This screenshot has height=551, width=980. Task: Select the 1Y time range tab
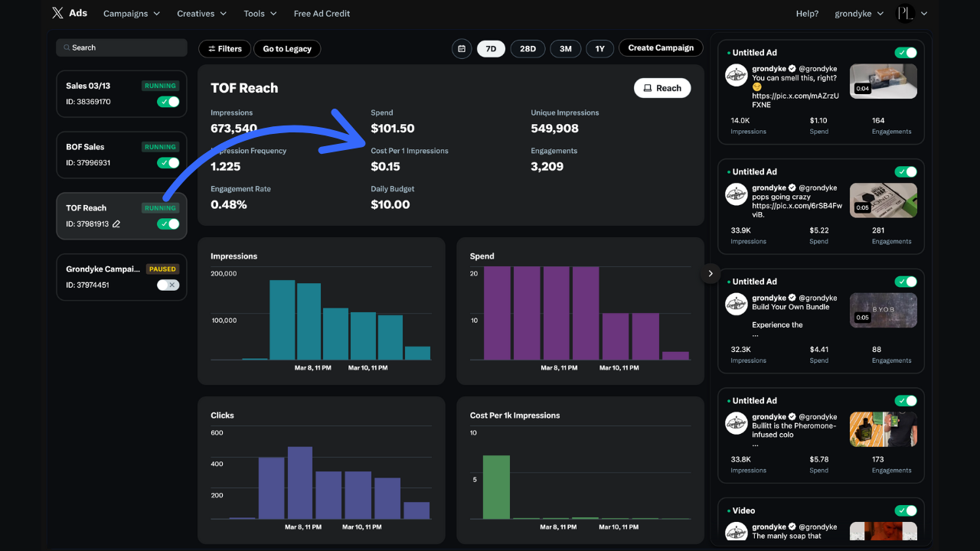pyautogui.click(x=599, y=48)
